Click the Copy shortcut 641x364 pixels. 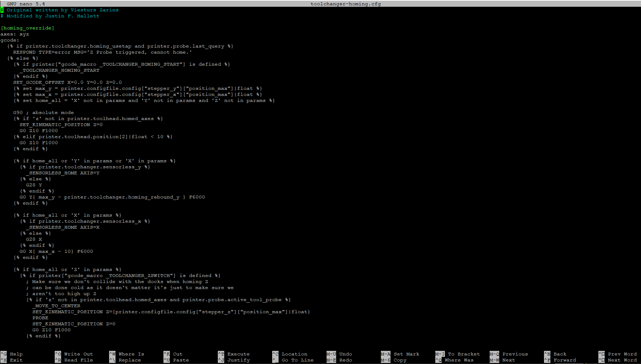400,360
